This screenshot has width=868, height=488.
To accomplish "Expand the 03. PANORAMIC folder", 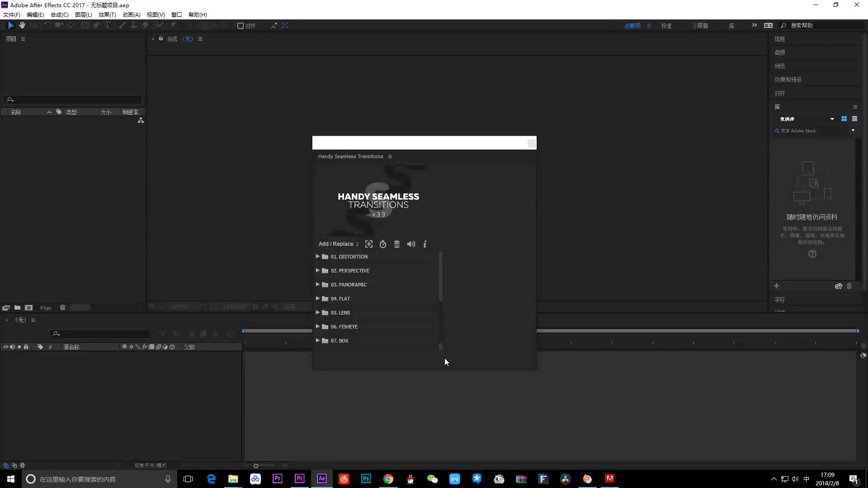I will [x=317, y=284].
